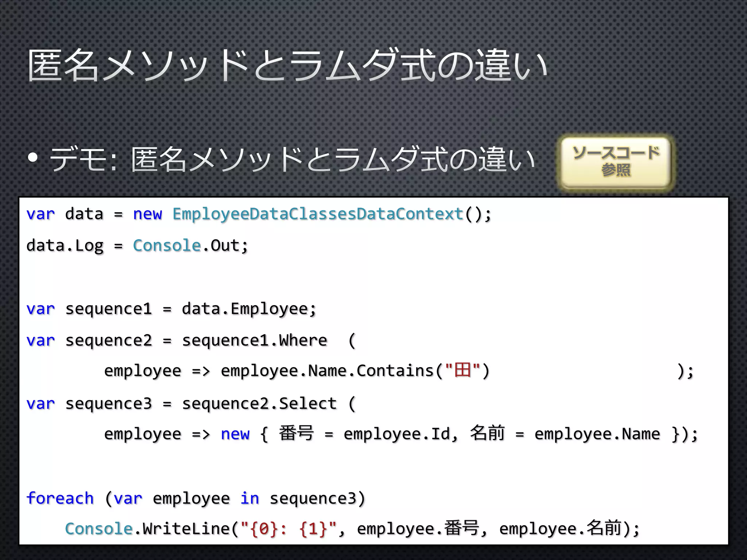Click Console.Out in the second code line
Viewport: 747px width, 560px height.
[186, 246]
